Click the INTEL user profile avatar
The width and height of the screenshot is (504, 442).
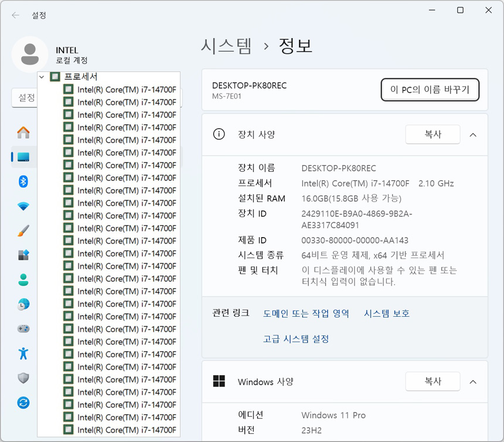tap(29, 54)
